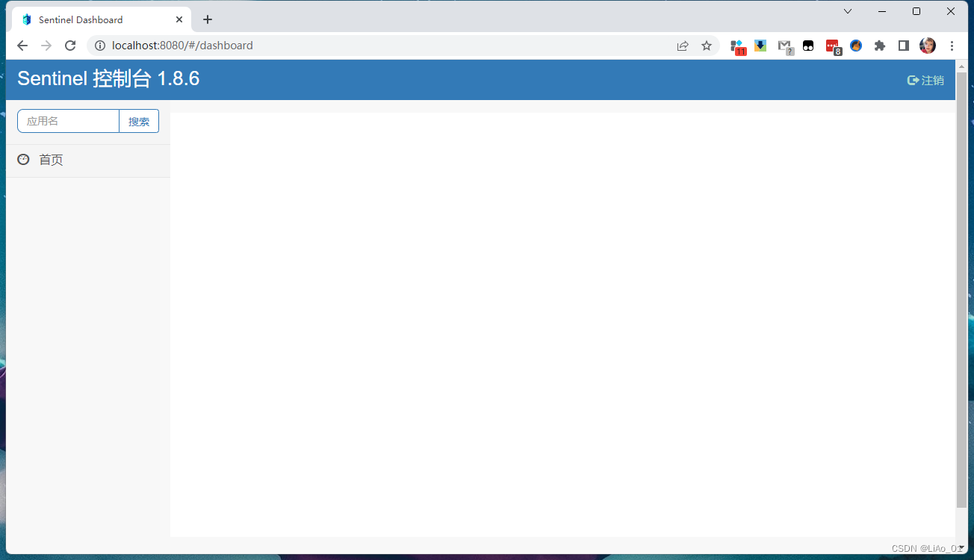This screenshot has width=974, height=560.
Task: Open a new browser tab
Action: click(208, 19)
